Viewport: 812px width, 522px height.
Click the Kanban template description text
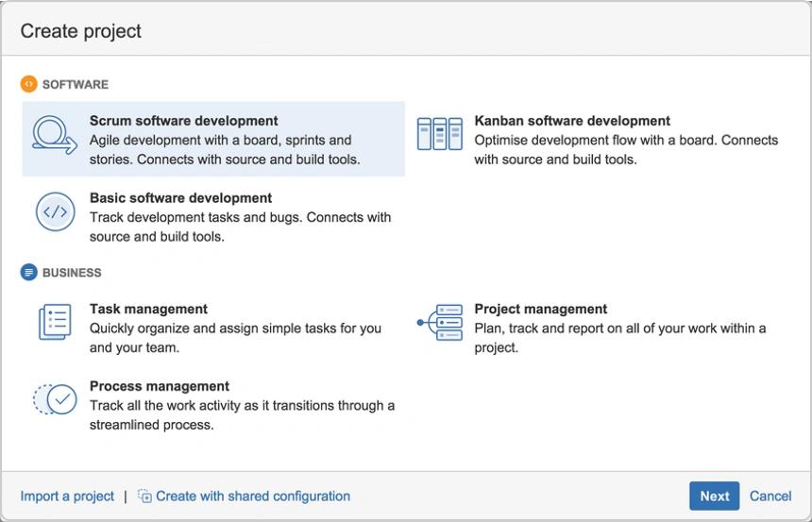[626, 150]
